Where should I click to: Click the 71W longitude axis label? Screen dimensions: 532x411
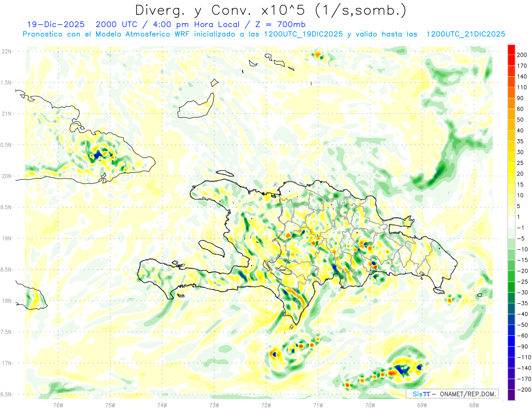coord(318,405)
